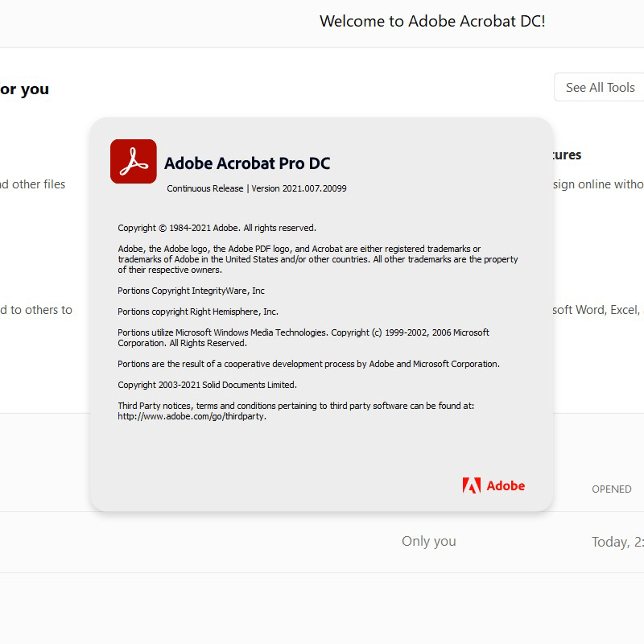The width and height of the screenshot is (644, 644).
Task: Click the Adobe wordmark beside the logo
Action: (506, 486)
